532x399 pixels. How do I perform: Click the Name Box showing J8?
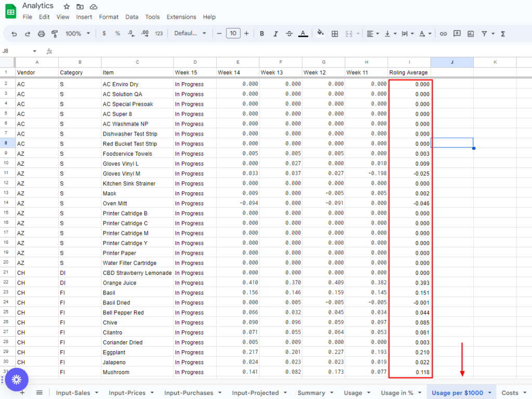point(18,51)
